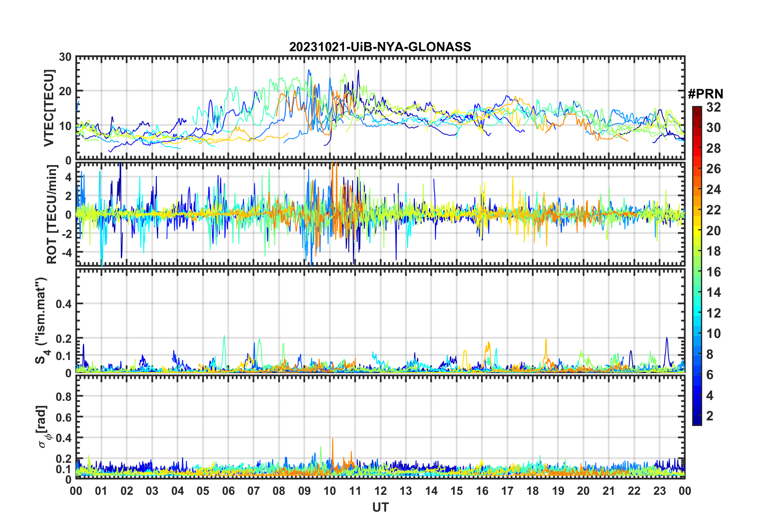
Task: Select colorbar tick label 32
Action: (x=713, y=107)
